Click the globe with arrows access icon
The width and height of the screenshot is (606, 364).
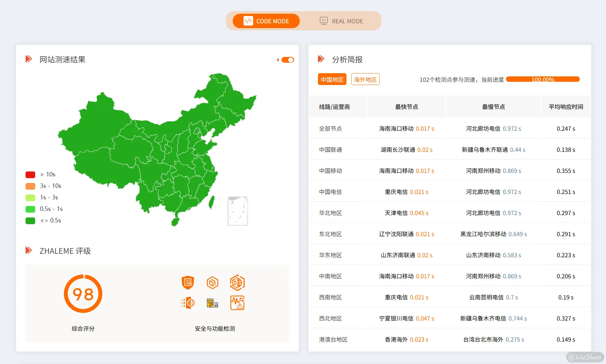[x=188, y=303]
